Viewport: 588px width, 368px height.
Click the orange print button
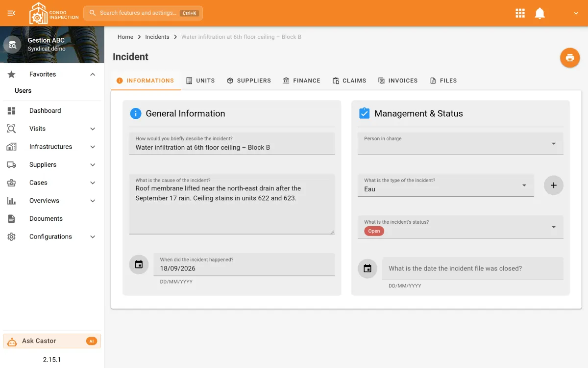click(x=570, y=58)
